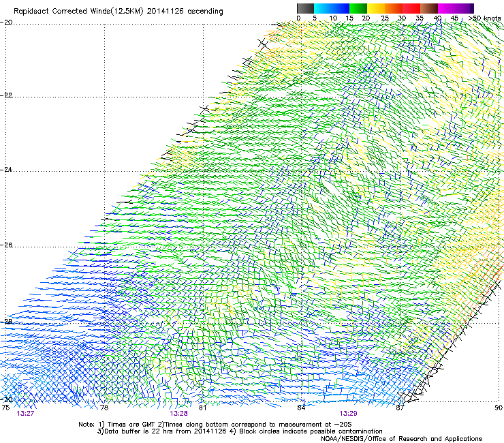504x443 pixels.
Task: Click the longitude label '75'
Action: 5,408
